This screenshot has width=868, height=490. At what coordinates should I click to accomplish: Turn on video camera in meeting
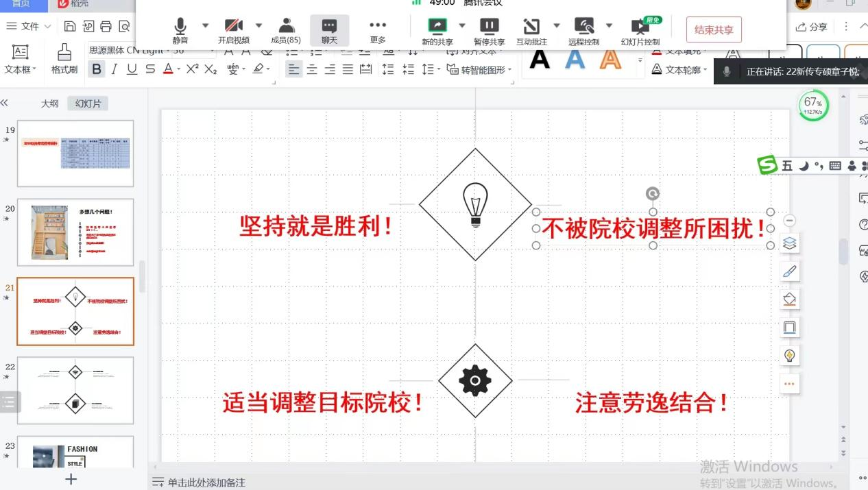click(234, 31)
